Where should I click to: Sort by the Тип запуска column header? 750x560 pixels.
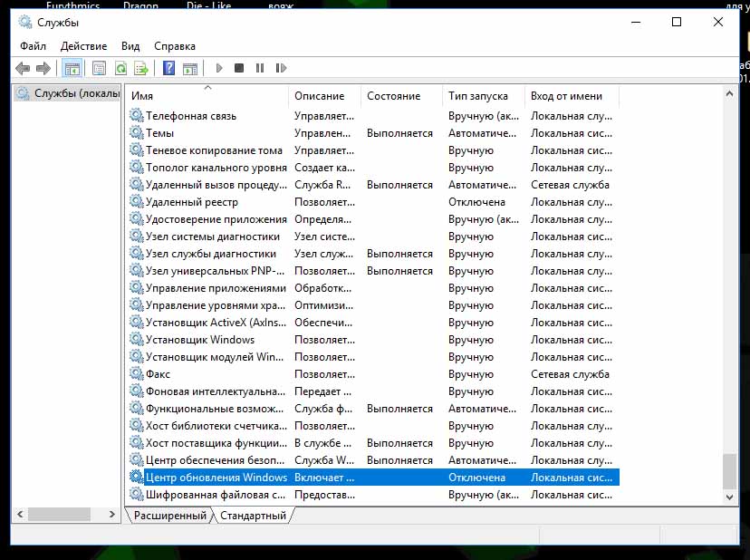(484, 96)
